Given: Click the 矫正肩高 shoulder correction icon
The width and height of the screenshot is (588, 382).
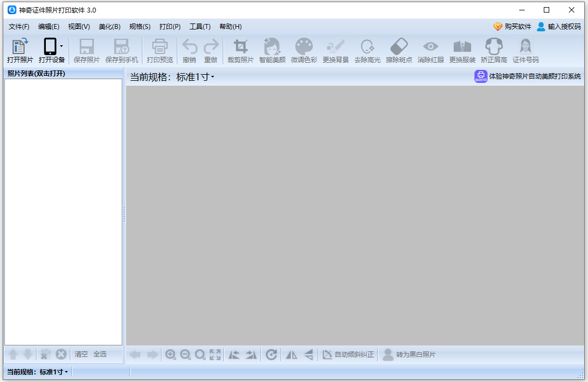Looking at the screenshot, I should [x=493, y=50].
